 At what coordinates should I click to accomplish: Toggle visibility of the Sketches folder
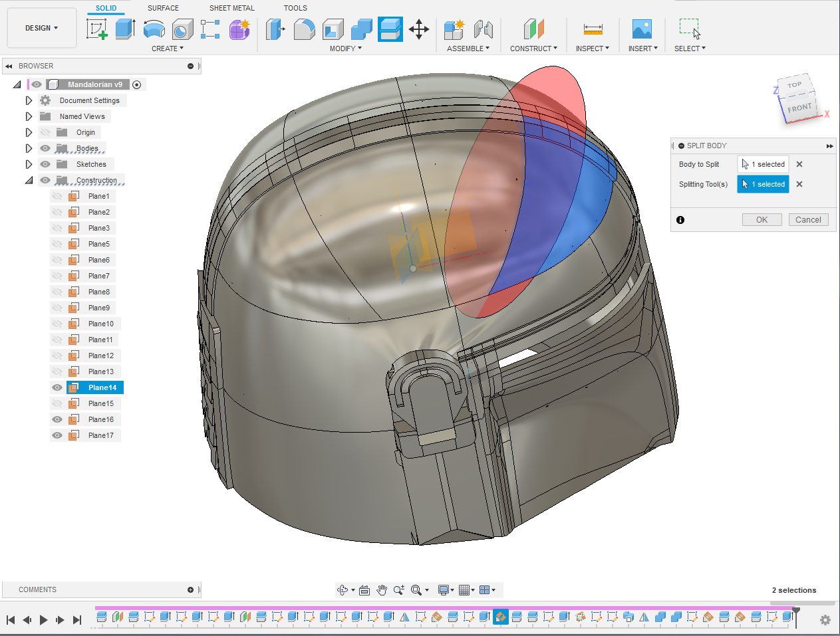click(45, 164)
